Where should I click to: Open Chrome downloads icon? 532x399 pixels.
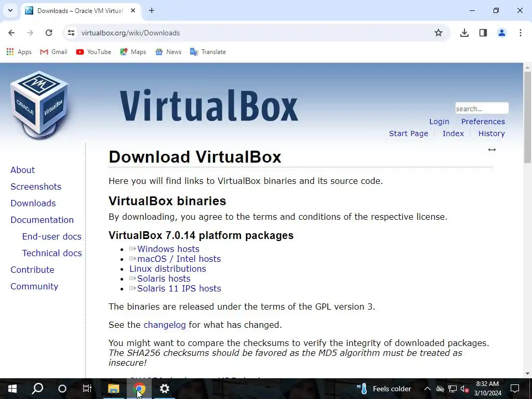pos(464,33)
